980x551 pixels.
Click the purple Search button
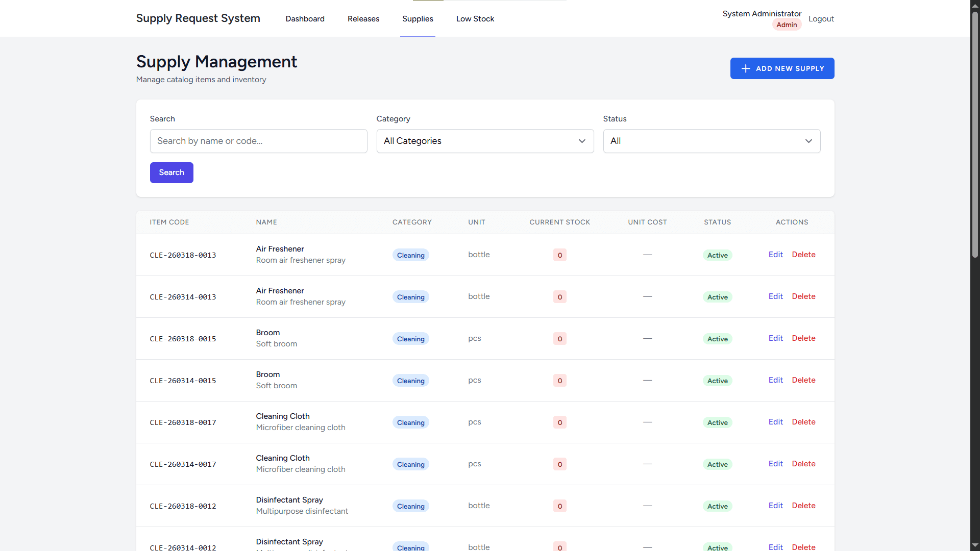[x=171, y=172]
